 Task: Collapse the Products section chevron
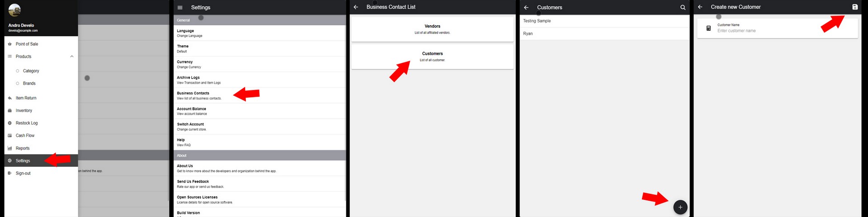click(72, 57)
